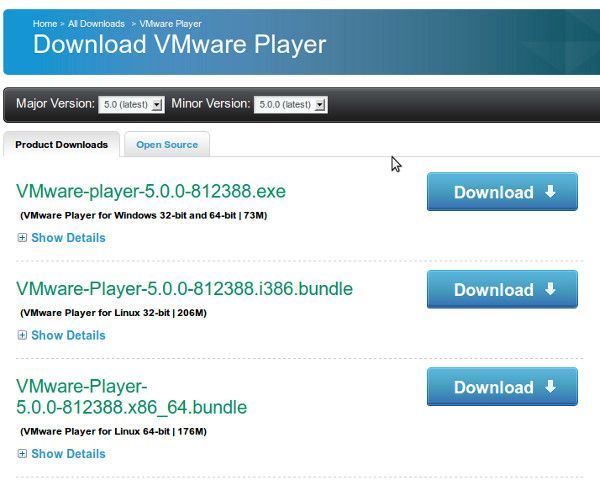The height and width of the screenshot is (480, 600).
Task: Go to the Home breadcrumb link
Action: pyautogui.click(x=44, y=23)
